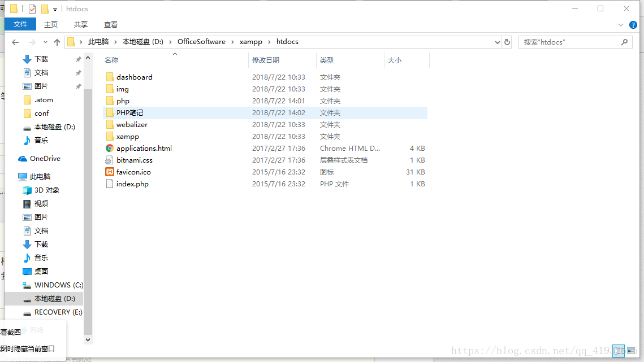Open the quick access toolbar customize dropdown

tap(55, 9)
